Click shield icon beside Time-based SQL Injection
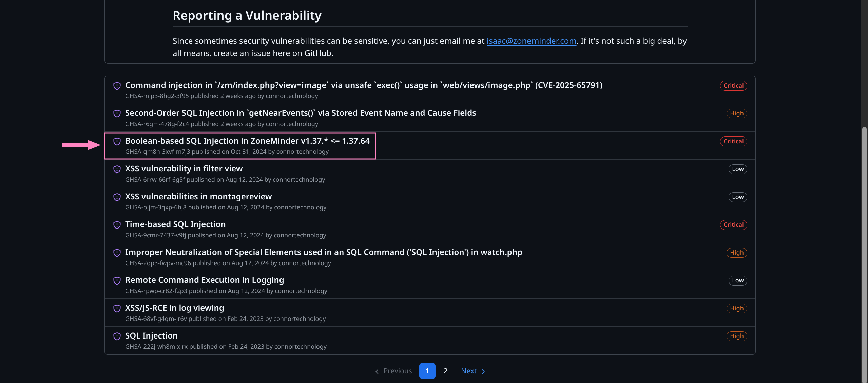Viewport: 868px width, 383px height. point(117,225)
